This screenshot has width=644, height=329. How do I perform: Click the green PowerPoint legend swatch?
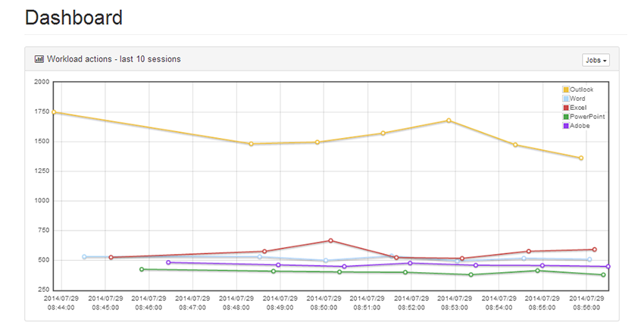tap(566, 117)
